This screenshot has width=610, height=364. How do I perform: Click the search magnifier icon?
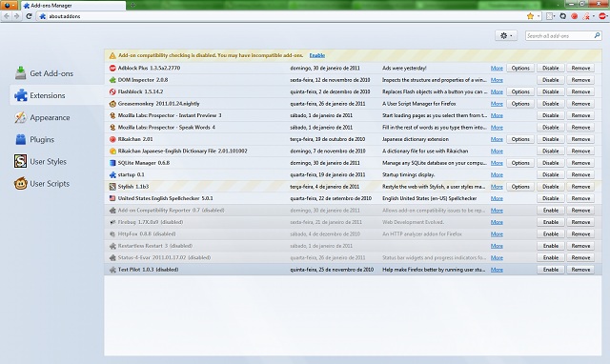click(x=598, y=35)
